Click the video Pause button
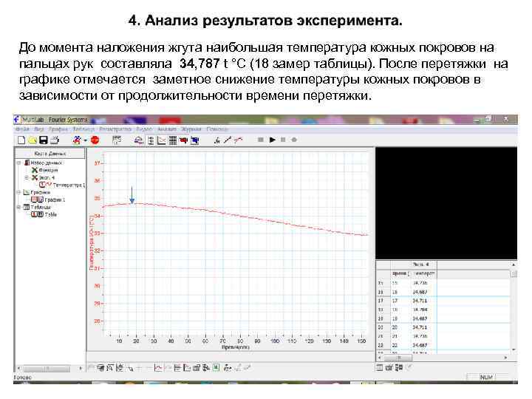Screen dimensions: 532x399 click(283, 140)
